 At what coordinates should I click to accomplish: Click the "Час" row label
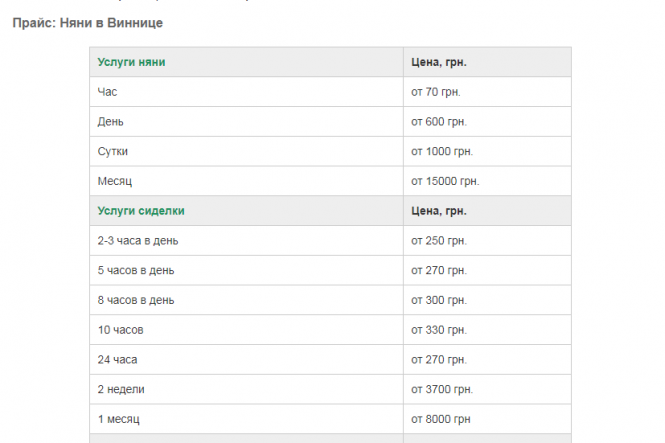click(x=107, y=92)
